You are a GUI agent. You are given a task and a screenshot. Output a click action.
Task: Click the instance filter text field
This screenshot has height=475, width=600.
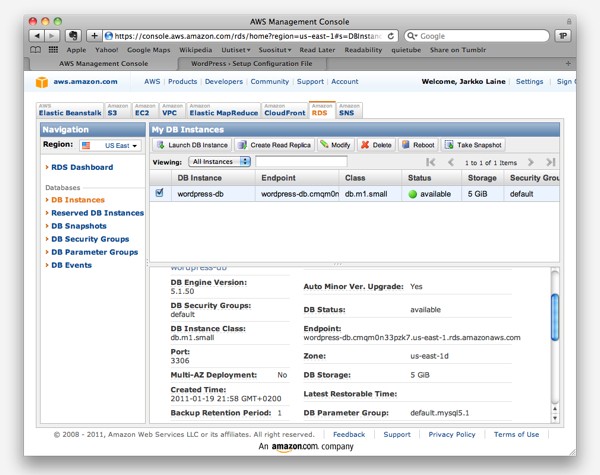(302, 162)
